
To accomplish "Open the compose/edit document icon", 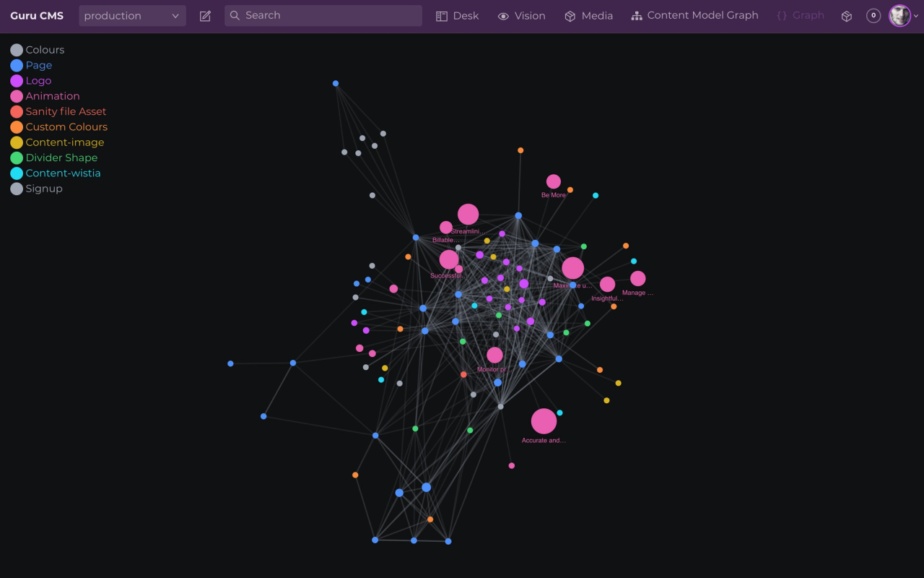I will coord(205,15).
